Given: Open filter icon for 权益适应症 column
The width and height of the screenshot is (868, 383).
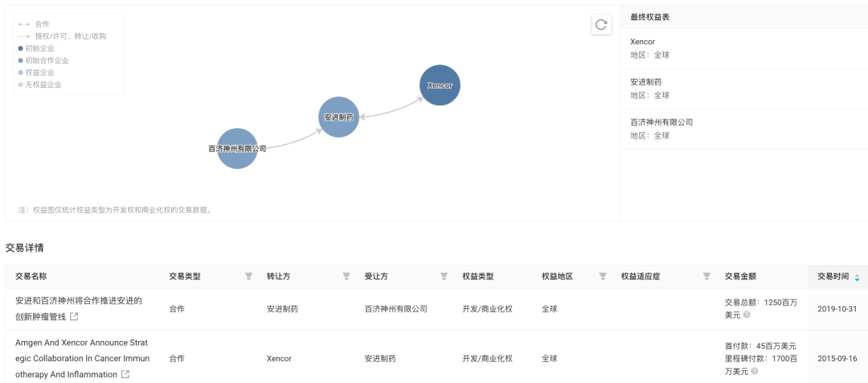Looking at the screenshot, I should (x=706, y=276).
